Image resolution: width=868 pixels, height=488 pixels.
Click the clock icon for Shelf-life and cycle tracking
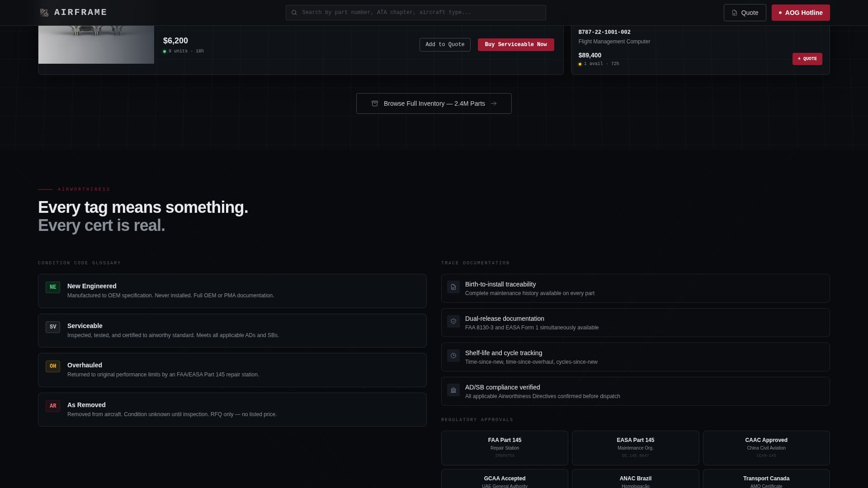453,356
